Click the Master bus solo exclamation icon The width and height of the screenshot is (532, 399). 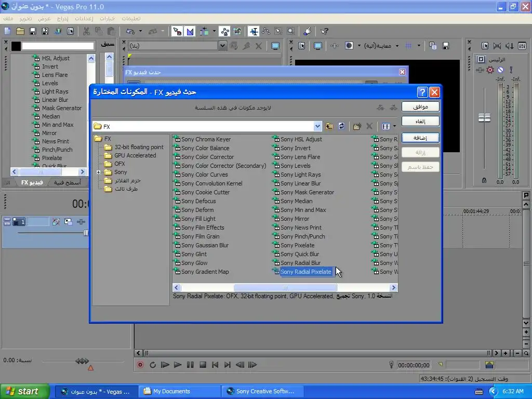[x=511, y=70]
